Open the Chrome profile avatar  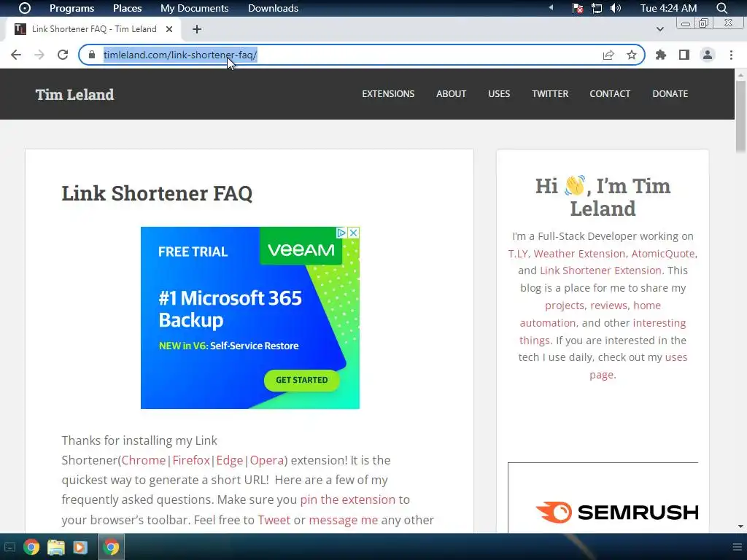[x=708, y=55]
